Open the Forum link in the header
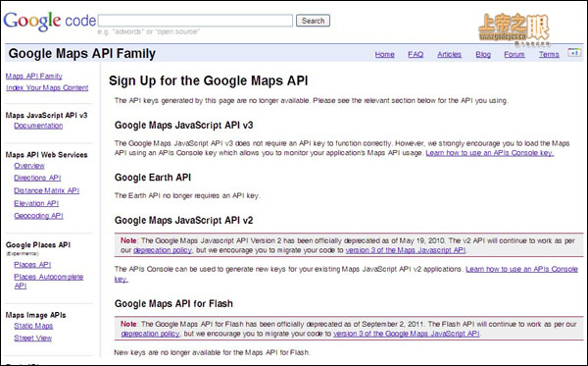 click(x=514, y=54)
